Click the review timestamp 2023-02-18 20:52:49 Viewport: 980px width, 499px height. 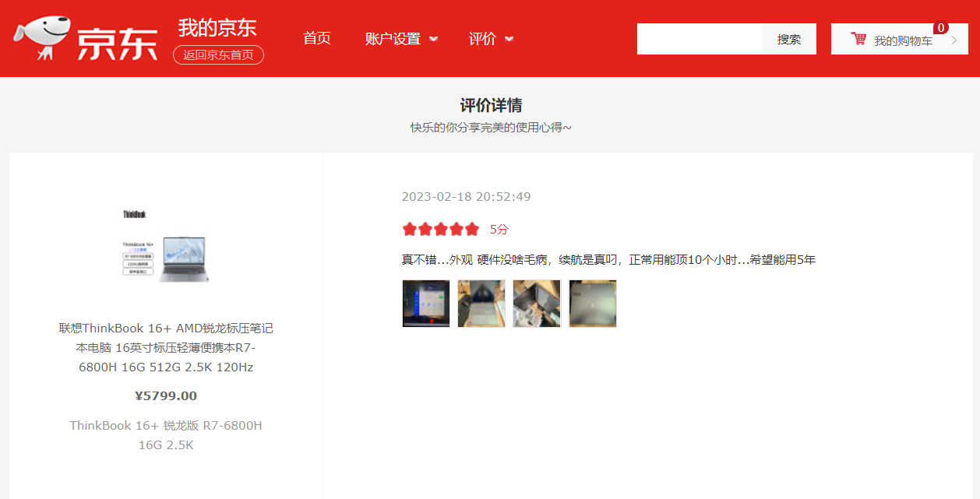(x=467, y=197)
